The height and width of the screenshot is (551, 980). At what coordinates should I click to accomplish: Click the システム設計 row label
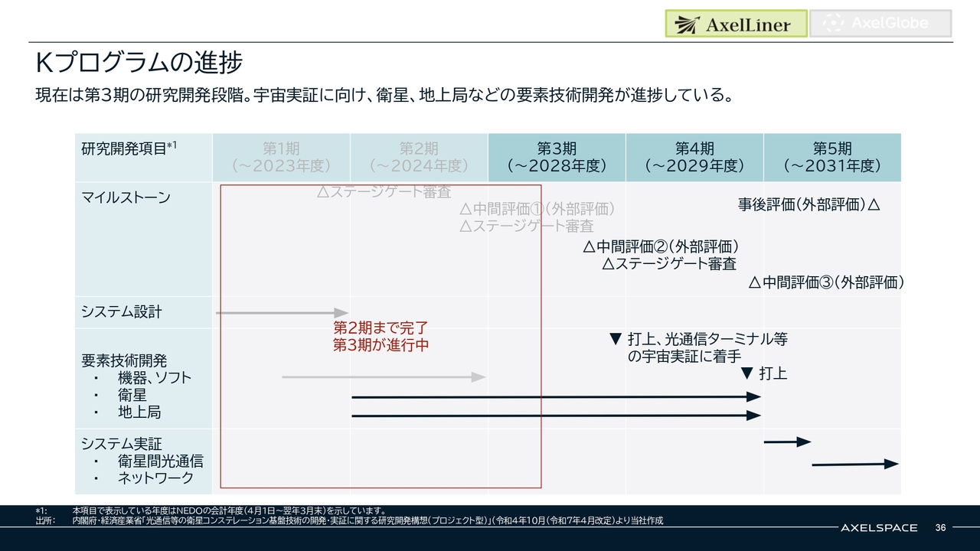[x=121, y=311]
